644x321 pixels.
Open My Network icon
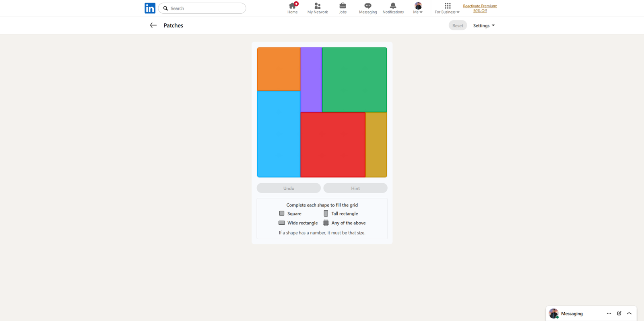tap(318, 6)
